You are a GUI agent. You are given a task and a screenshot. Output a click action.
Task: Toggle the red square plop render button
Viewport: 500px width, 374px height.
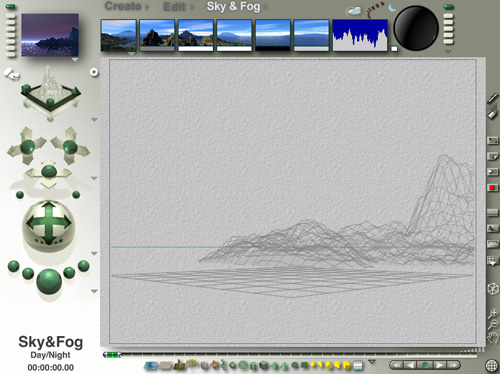tap(492, 188)
